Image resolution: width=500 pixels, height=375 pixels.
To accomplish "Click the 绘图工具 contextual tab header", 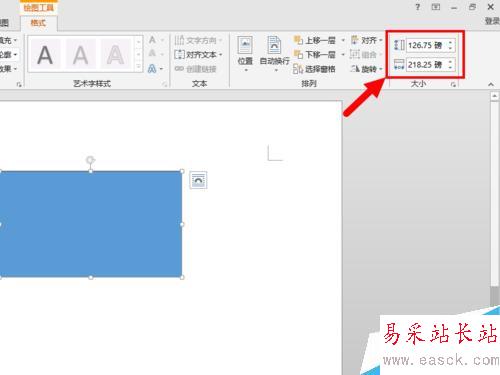I will pyautogui.click(x=39, y=7).
